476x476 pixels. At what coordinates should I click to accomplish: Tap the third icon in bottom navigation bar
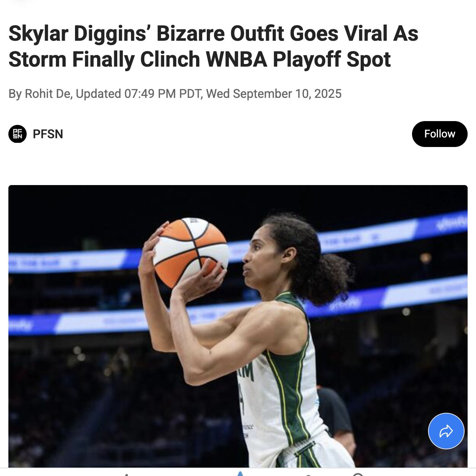coord(308,475)
